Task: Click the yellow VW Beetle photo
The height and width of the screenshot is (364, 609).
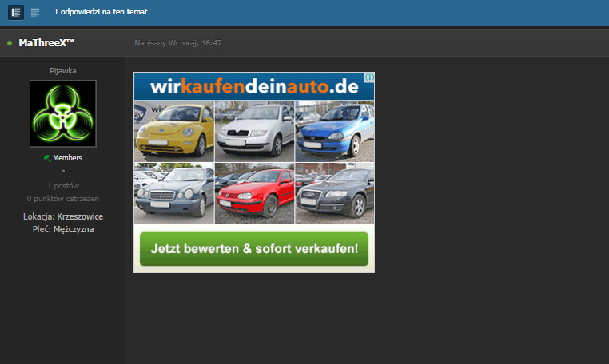Action: coord(174,131)
